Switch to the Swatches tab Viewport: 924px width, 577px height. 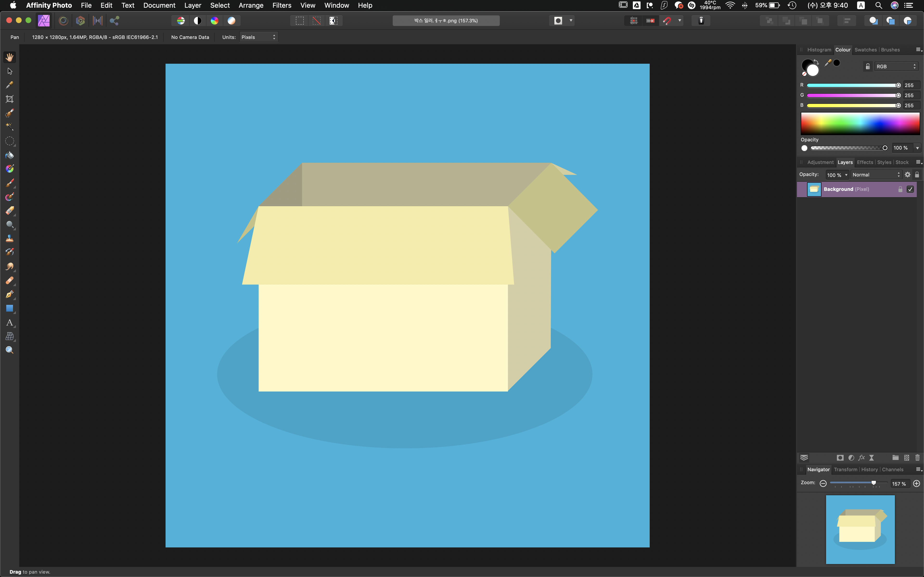(865, 50)
